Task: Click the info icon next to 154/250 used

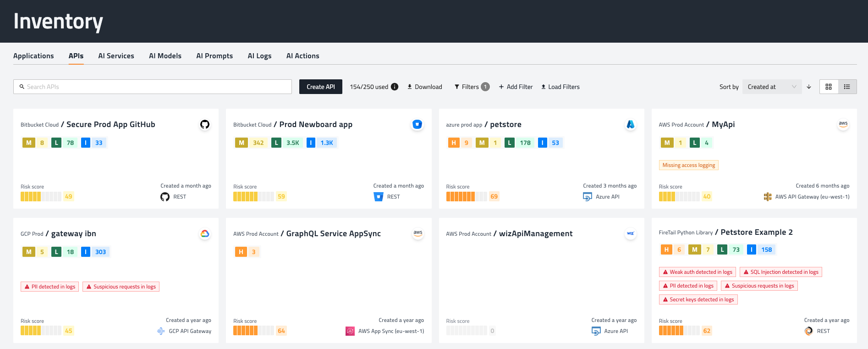Action: tap(395, 87)
